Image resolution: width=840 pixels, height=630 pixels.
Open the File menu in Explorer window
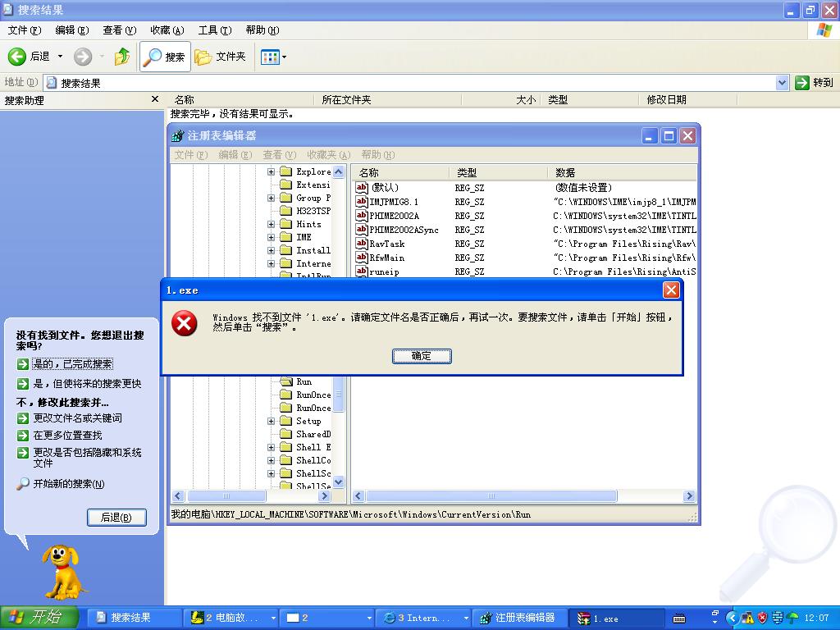coord(24,30)
